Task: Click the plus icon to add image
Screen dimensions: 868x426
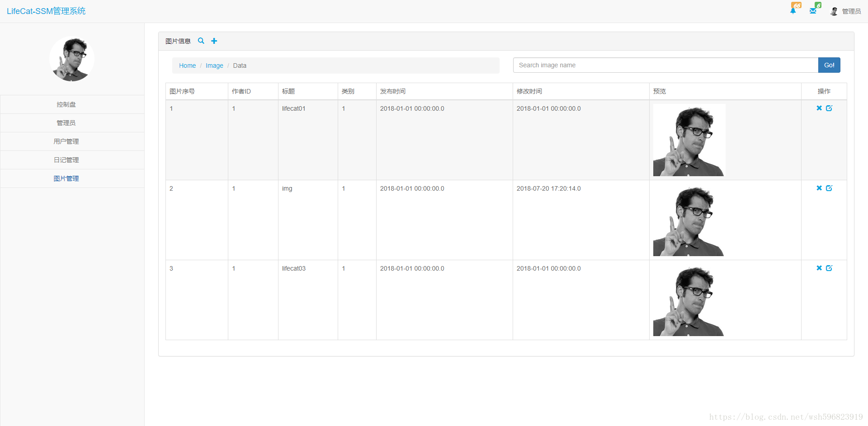Action: pos(214,41)
